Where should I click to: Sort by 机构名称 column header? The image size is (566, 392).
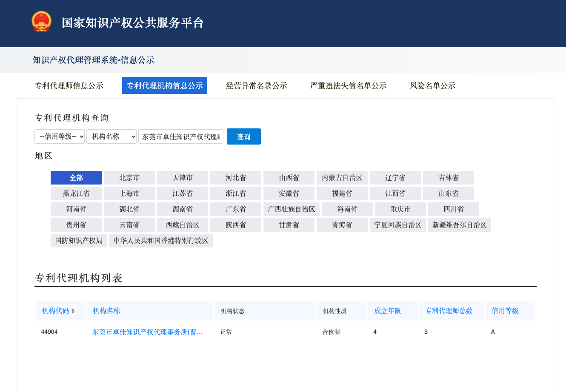click(106, 311)
